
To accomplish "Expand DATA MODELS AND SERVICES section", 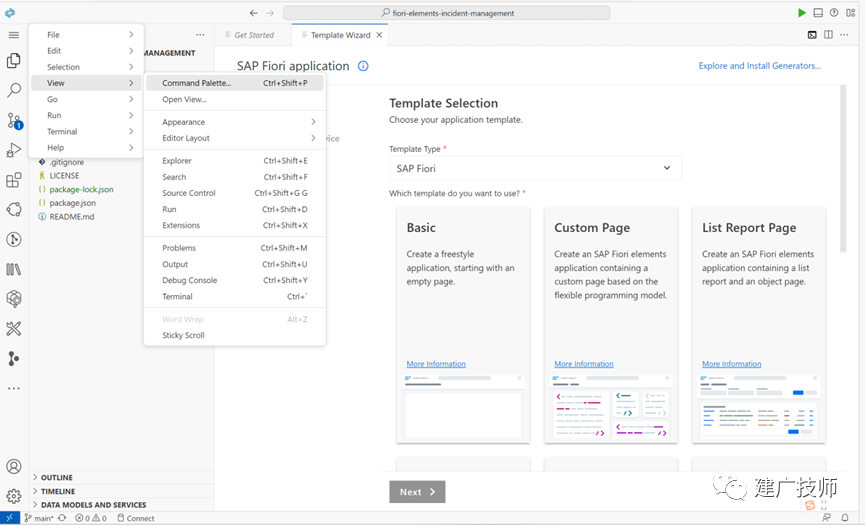I will click(x=121, y=505).
